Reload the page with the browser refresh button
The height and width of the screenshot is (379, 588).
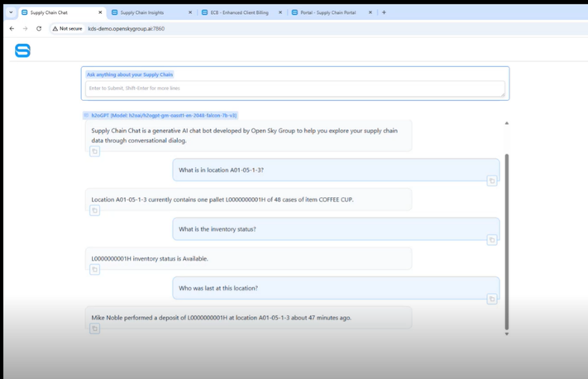[x=39, y=28]
